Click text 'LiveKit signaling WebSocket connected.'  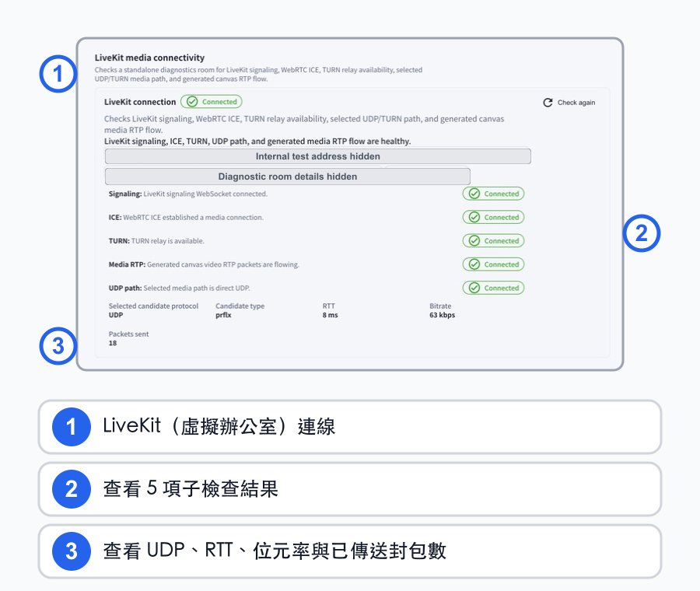click(x=205, y=194)
